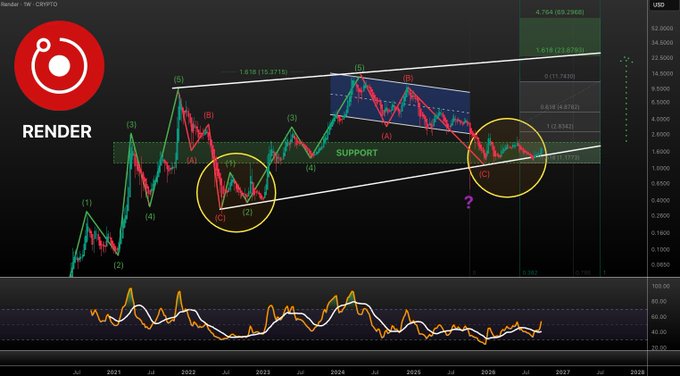The image size is (680, 376).
Task: Click the Render 1W CRYPTO symbol header
Action: 29,4
